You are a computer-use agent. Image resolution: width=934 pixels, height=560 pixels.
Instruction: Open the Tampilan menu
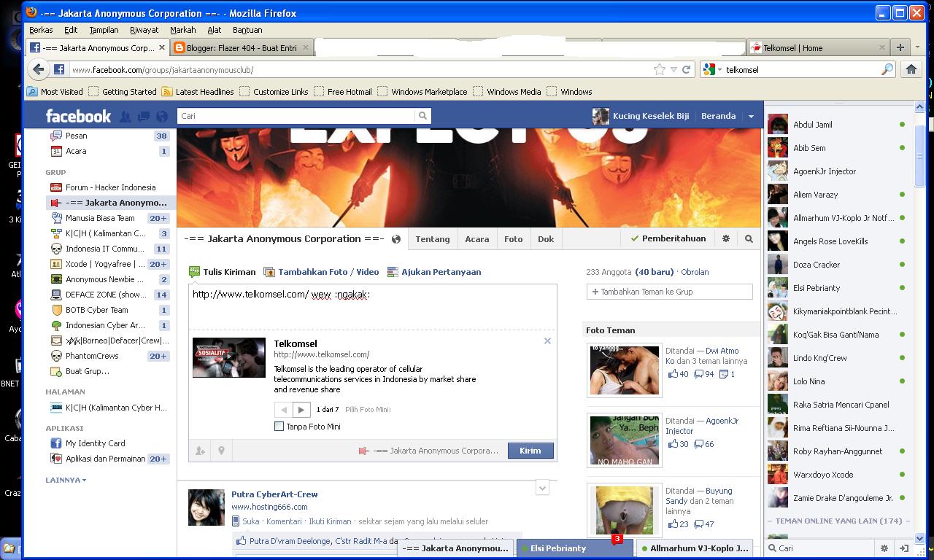104,30
